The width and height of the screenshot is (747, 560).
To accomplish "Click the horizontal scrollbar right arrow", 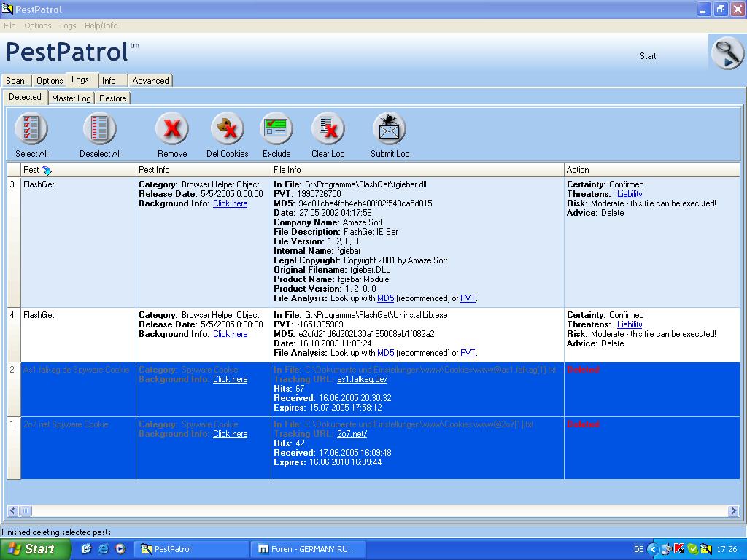I will [x=733, y=511].
